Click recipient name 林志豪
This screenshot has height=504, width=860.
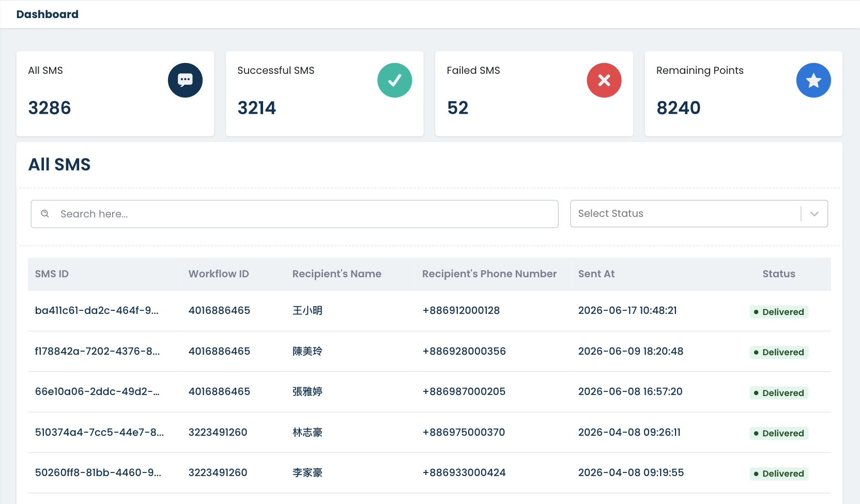pyautogui.click(x=308, y=433)
